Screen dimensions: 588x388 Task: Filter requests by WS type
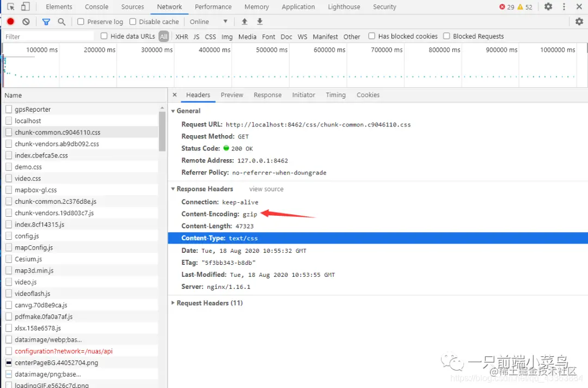302,37
